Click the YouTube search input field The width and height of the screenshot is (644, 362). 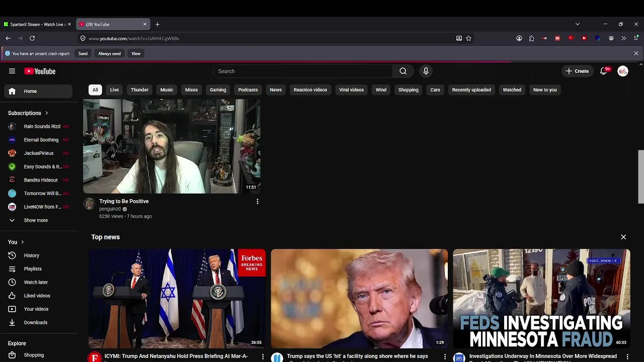[303, 71]
